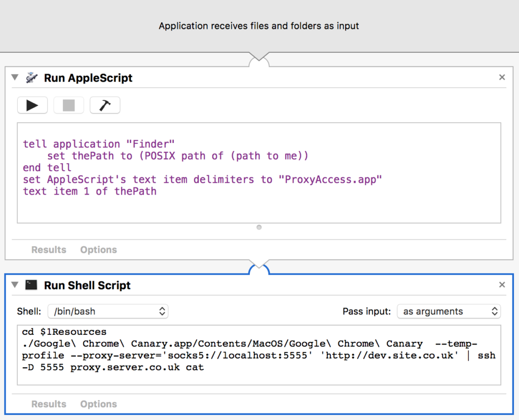
Task: Click inside the AppleScript code editor
Action: click(259, 173)
